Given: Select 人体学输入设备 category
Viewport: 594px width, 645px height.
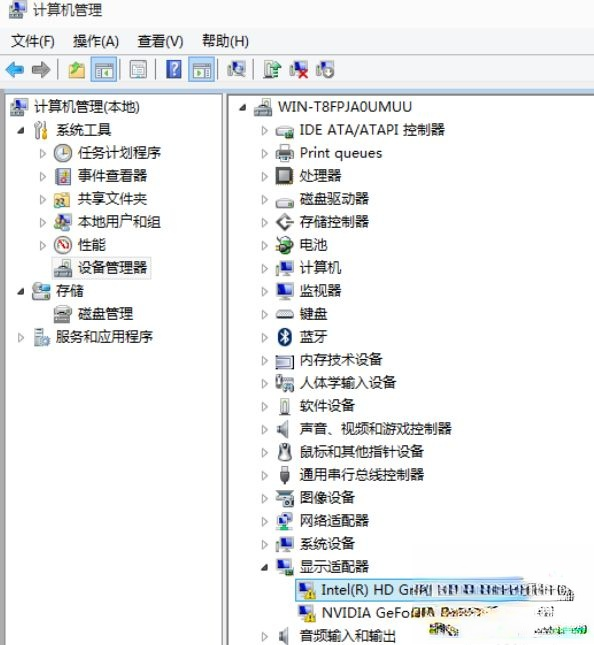Looking at the screenshot, I should coord(348,383).
